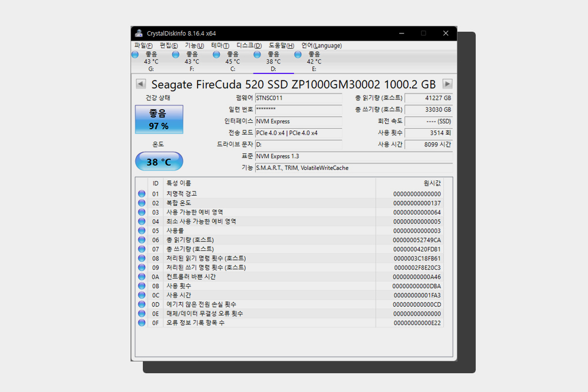Click status orb of attribute 0C

tap(142, 295)
